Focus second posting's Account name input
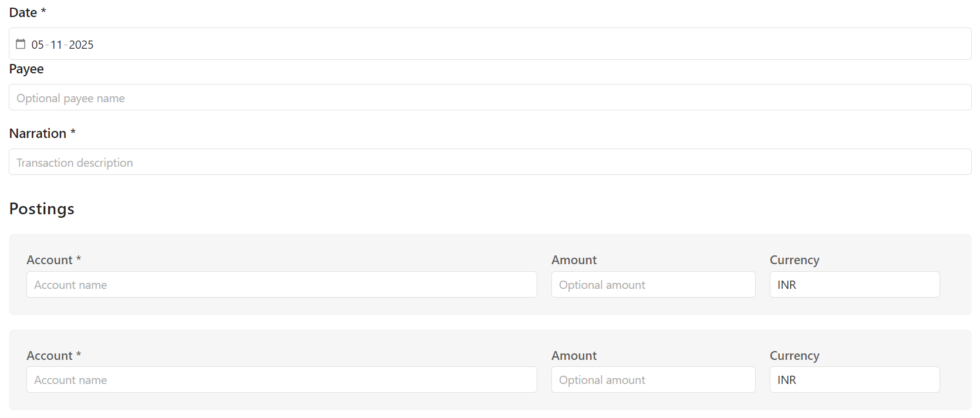The height and width of the screenshot is (418, 980). pos(281,380)
